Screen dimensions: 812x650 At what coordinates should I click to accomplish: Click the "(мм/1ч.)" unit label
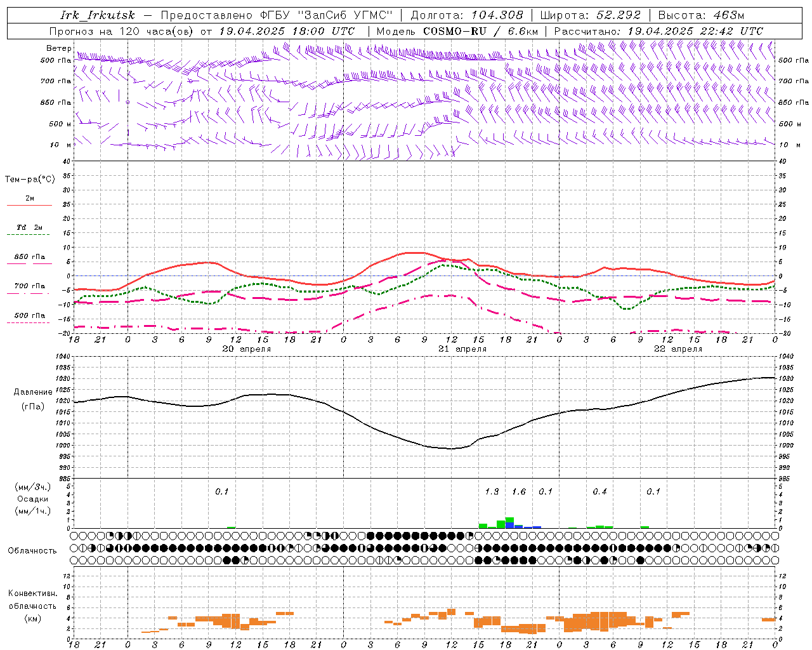pyautogui.click(x=33, y=511)
